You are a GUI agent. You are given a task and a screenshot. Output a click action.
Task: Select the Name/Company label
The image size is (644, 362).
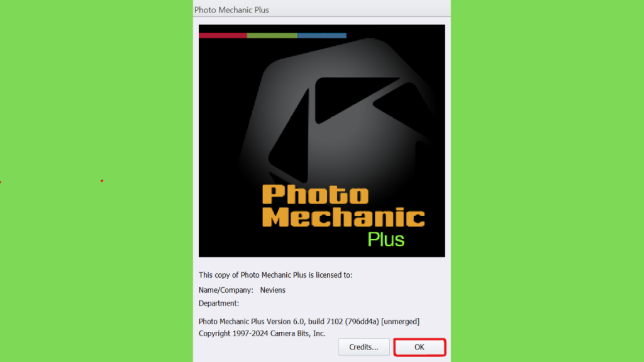pyautogui.click(x=226, y=290)
